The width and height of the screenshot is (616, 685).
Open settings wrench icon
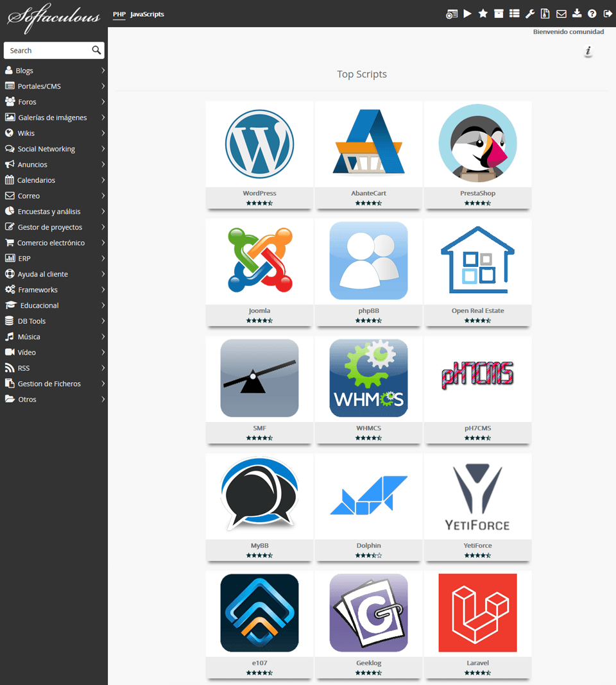[x=530, y=14]
